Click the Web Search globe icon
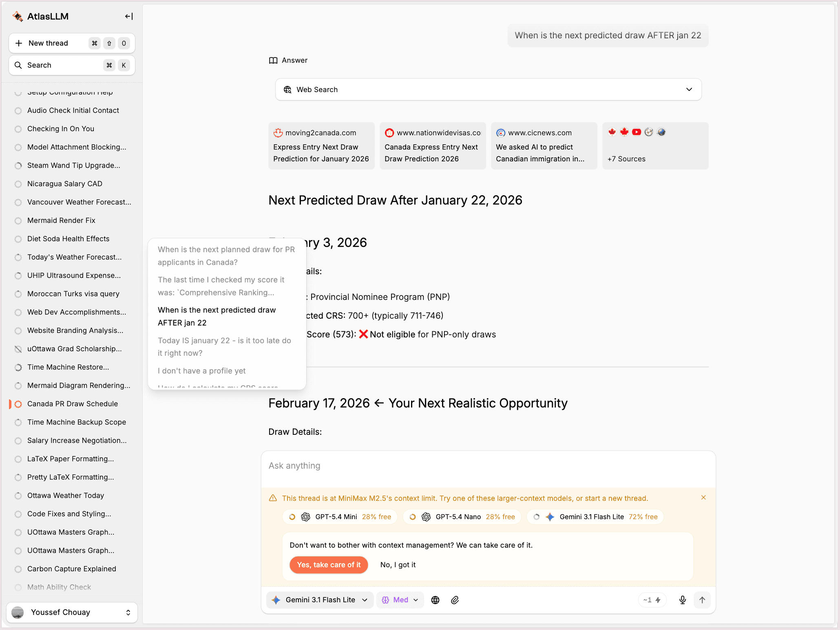 [x=288, y=90]
